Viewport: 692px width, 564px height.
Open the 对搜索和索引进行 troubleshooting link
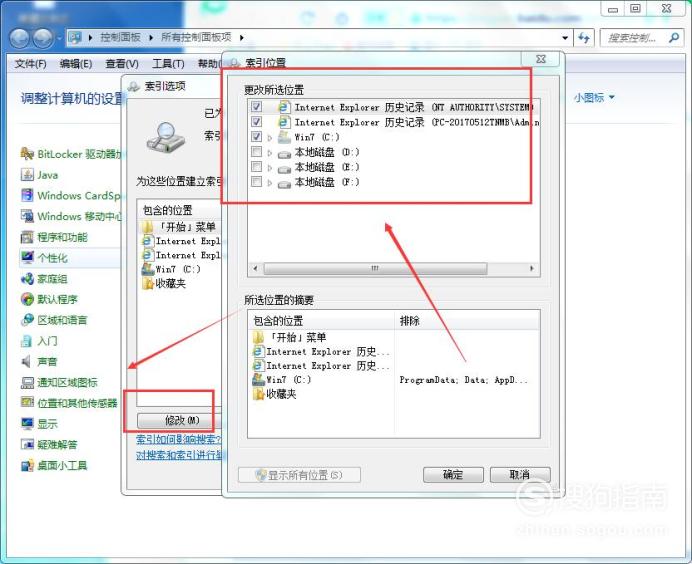point(181,455)
